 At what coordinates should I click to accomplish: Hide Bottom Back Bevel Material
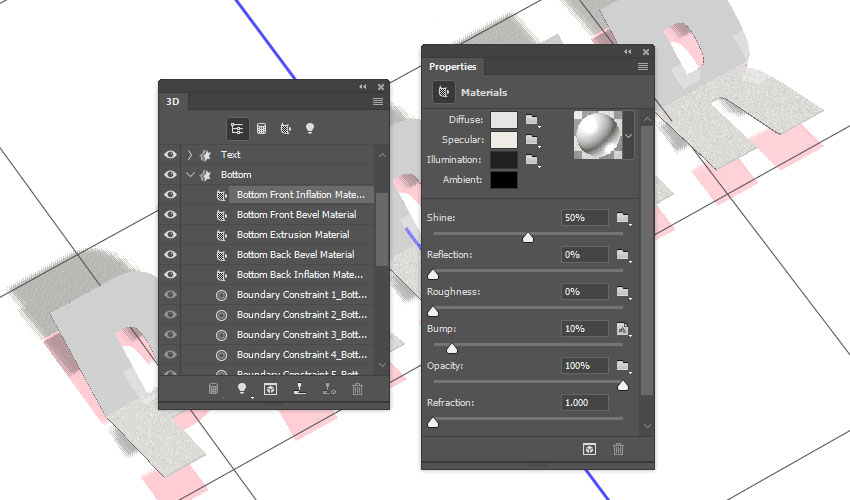(x=170, y=255)
